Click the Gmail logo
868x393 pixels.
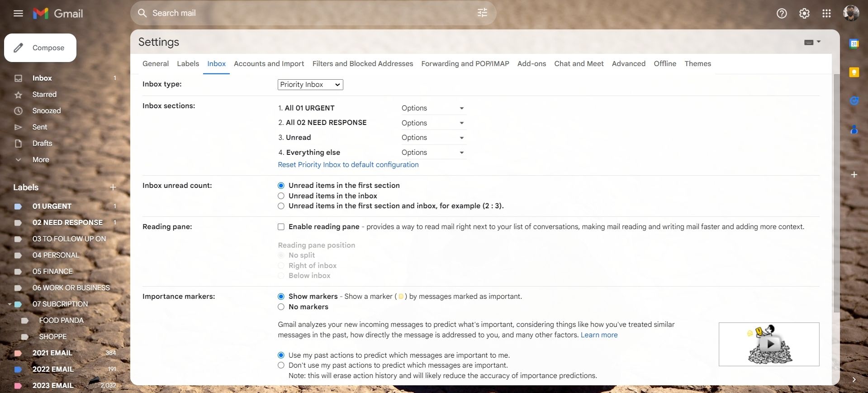click(58, 14)
